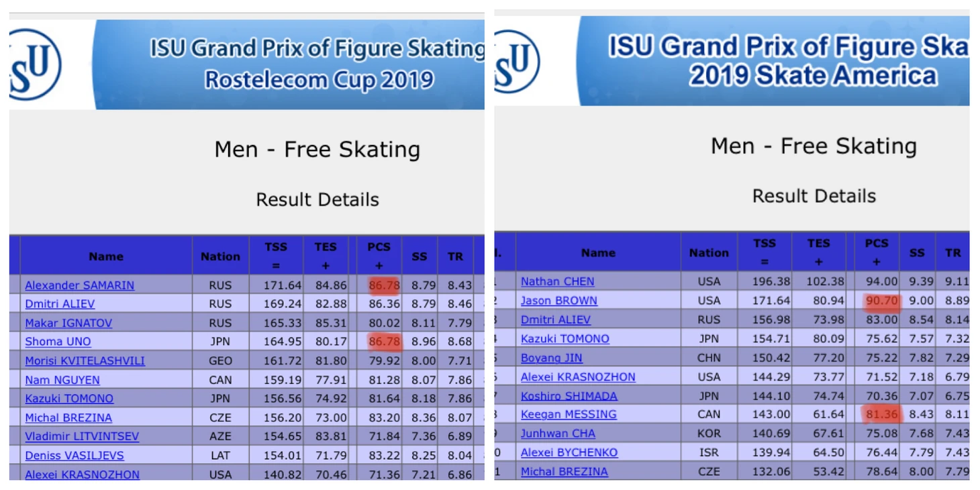This screenshot has height=490, width=980.
Task: Open Alexander SAMARIN's result details link
Action: coord(79,285)
